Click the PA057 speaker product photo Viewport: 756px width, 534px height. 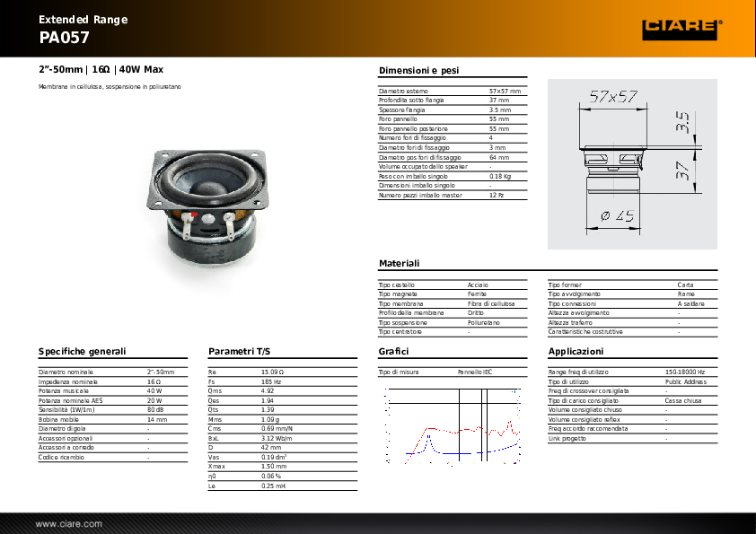207,209
